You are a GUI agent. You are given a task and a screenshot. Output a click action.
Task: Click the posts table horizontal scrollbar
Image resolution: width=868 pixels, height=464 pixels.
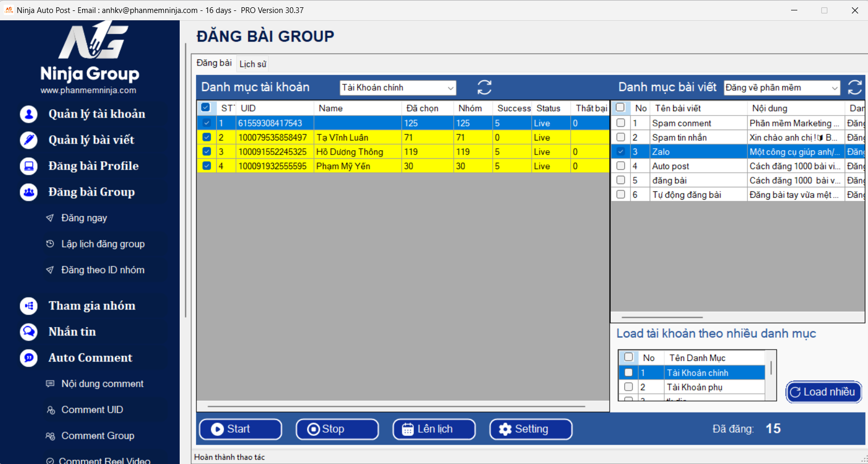point(662,317)
